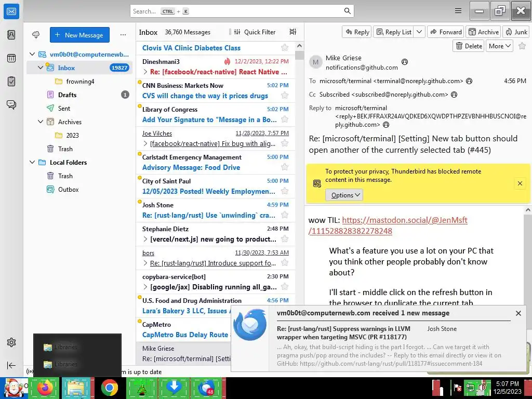Collapse the spaces toolbar arrow
This screenshot has height=399, width=532.
pyautogui.click(x=11, y=365)
